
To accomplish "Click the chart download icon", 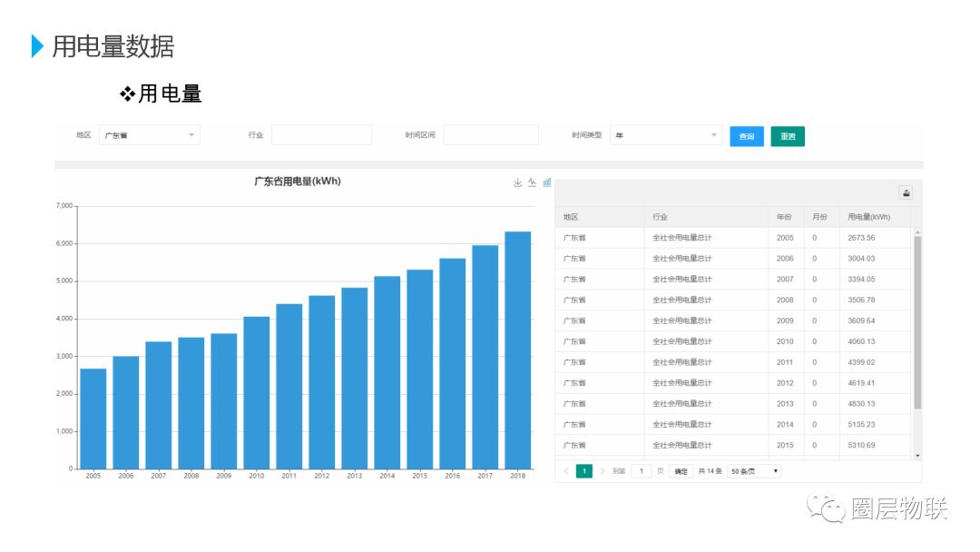I will tap(517, 182).
